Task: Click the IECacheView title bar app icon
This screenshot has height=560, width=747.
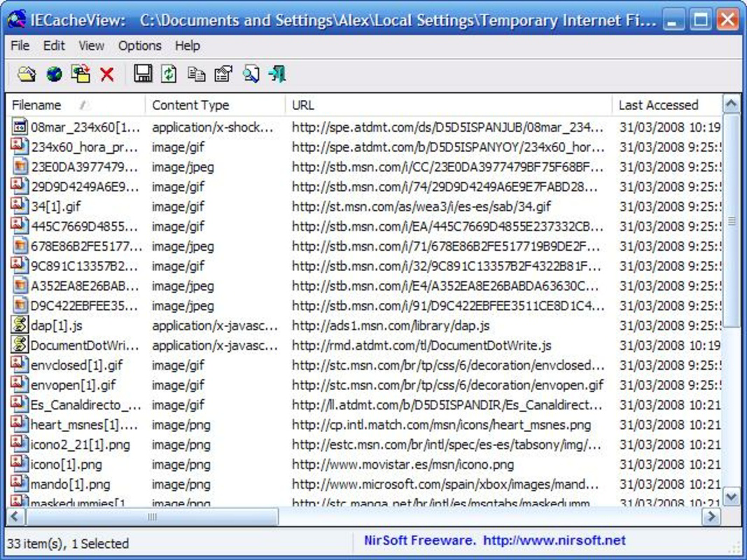Action: coord(16,20)
